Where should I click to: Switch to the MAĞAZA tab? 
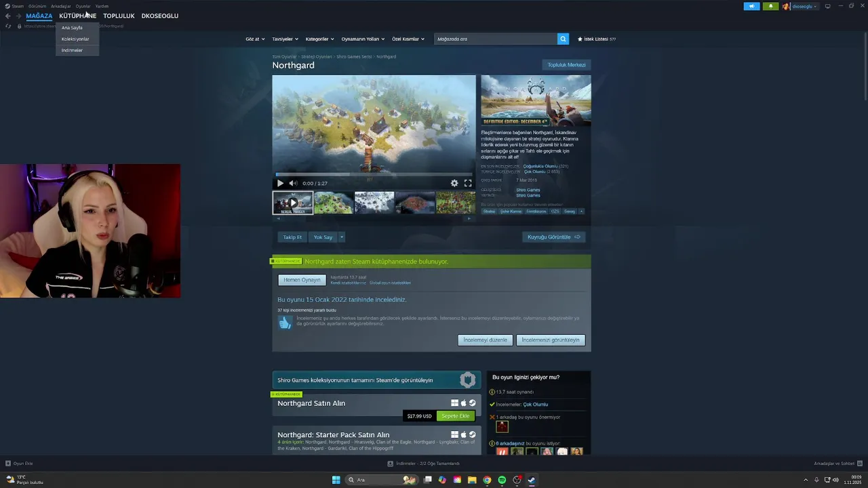click(x=39, y=16)
